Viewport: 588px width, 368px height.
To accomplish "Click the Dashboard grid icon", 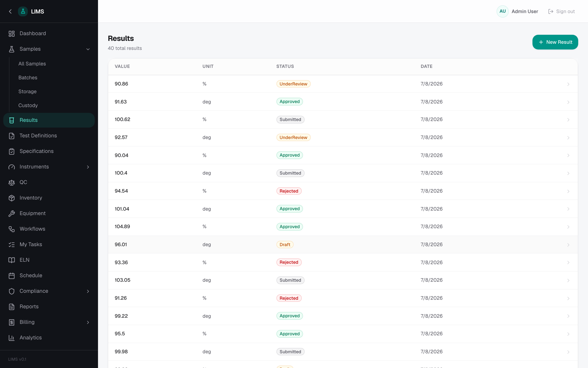I will 12,34.
